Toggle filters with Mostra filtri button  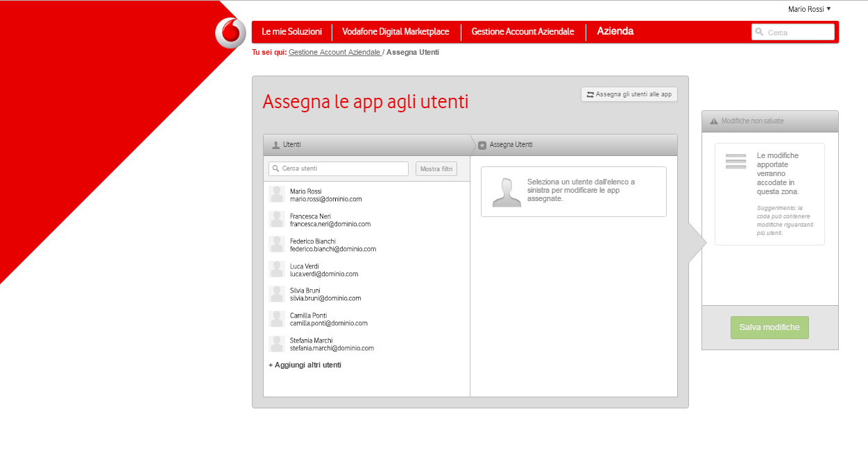(x=436, y=168)
